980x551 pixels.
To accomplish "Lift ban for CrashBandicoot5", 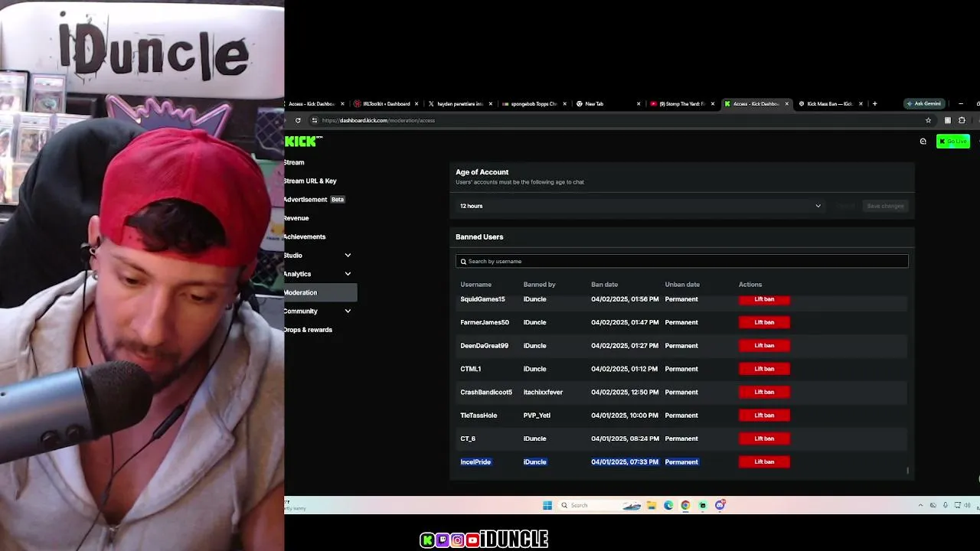I will [764, 392].
